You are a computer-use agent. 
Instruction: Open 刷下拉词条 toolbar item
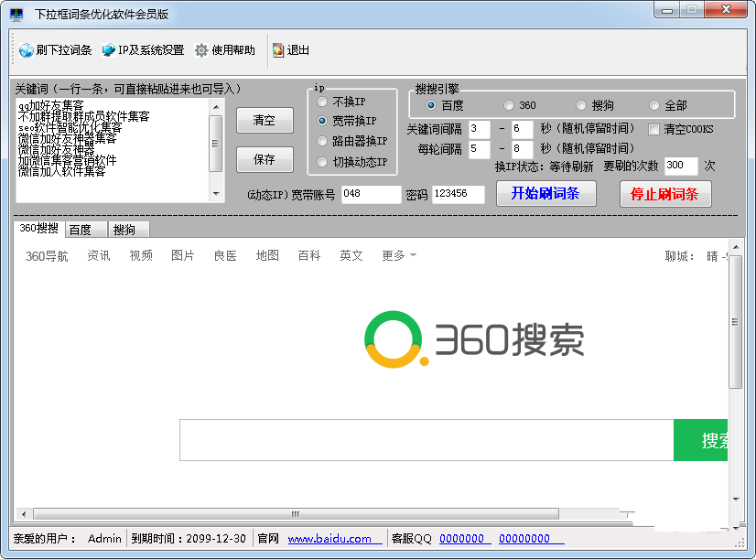pos(56,50)
